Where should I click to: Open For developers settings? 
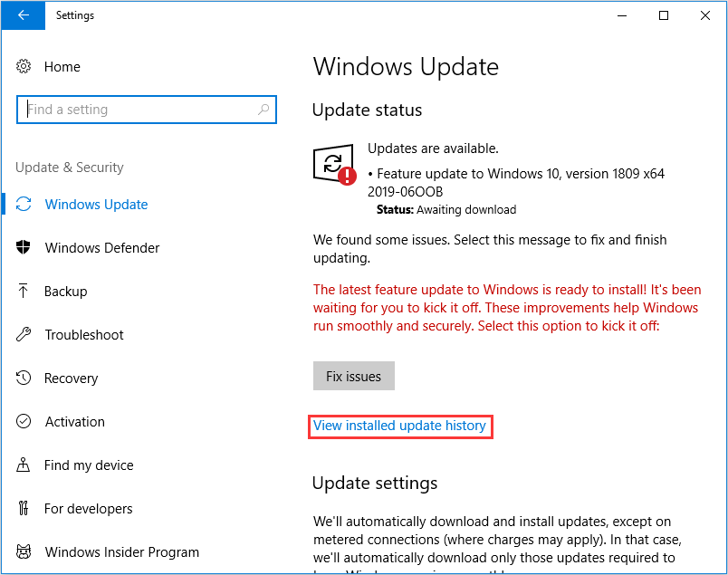click(88, 509)
